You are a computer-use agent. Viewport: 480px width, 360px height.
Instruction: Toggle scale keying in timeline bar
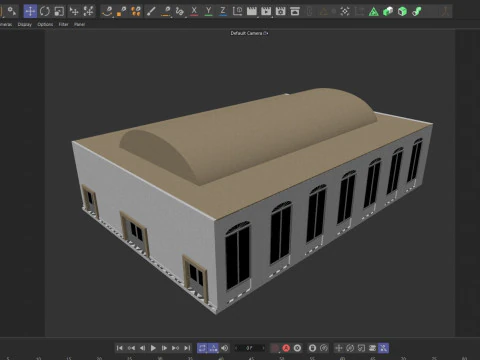point(361,348)
